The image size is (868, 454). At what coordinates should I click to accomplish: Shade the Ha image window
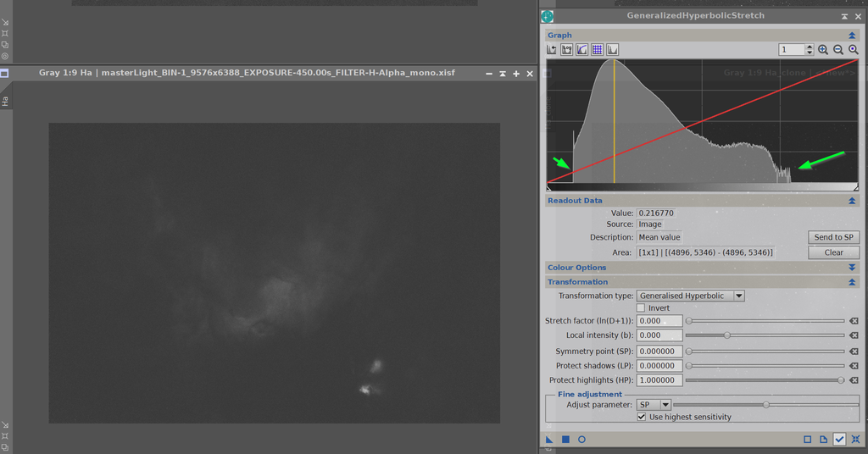tap(503, 74)
